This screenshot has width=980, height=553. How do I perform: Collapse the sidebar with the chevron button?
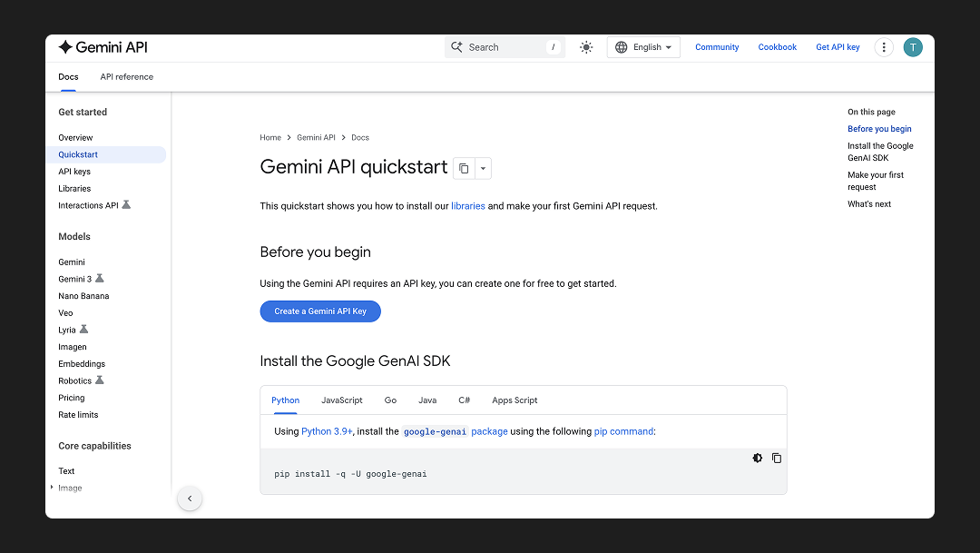pos(190,499)
